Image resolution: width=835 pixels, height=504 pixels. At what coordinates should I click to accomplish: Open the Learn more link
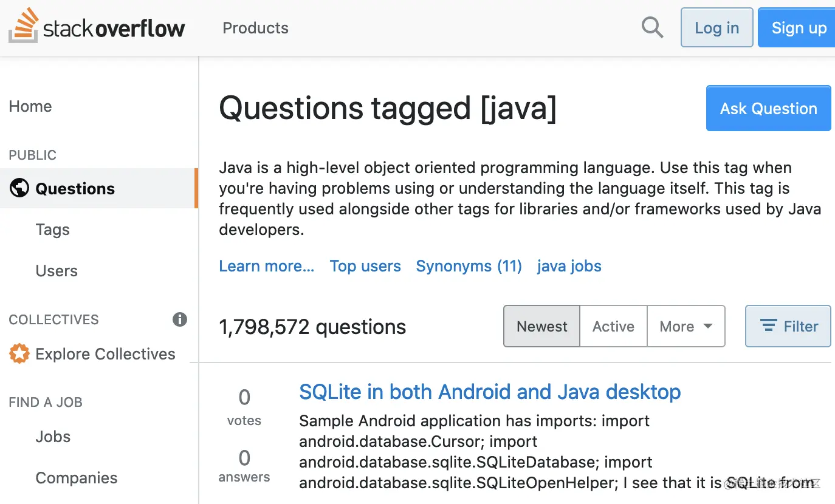pos(266,266)
